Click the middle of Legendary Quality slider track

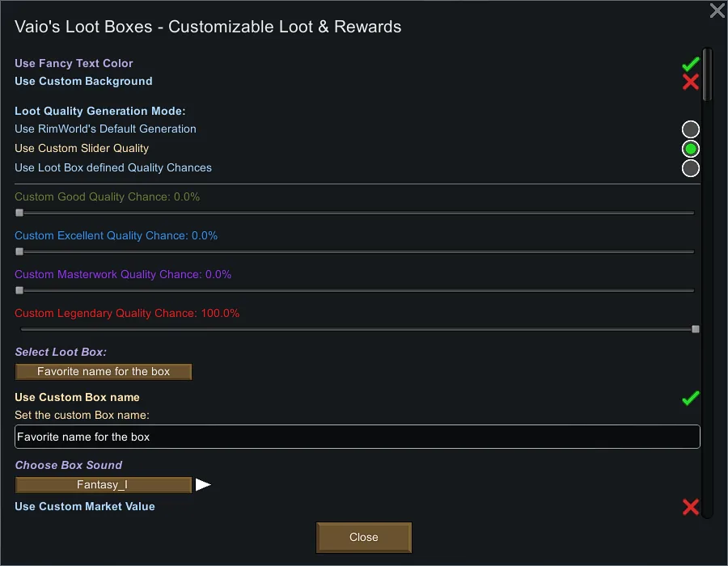[357, 329]
